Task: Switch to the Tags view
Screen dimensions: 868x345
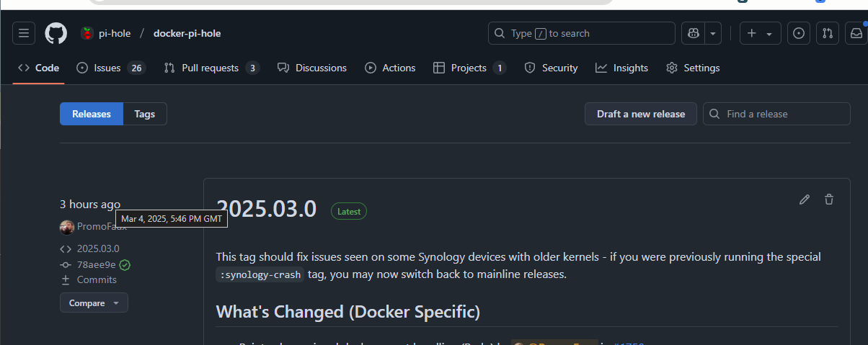Action: tap(145, 114)
